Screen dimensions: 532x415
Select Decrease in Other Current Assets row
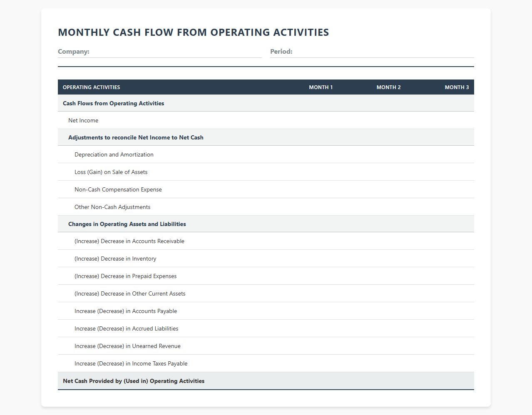(266, 293)
